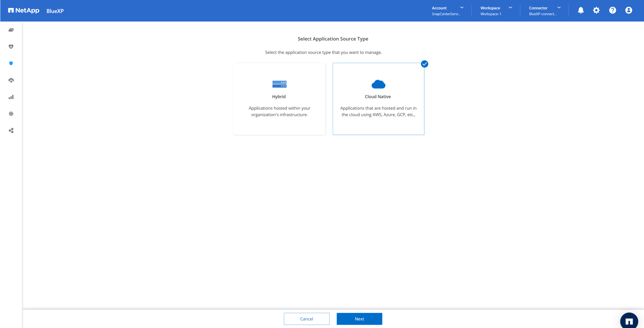This screenshot has width=644, height=328.
Task: Expand the Account dropdown
Action: point(448,11)
